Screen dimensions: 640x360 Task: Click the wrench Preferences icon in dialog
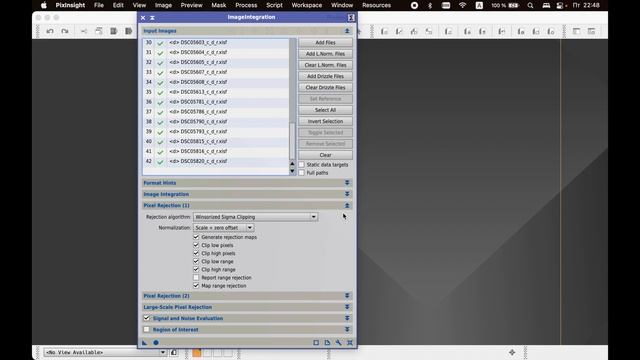click(x=339, y=343)
